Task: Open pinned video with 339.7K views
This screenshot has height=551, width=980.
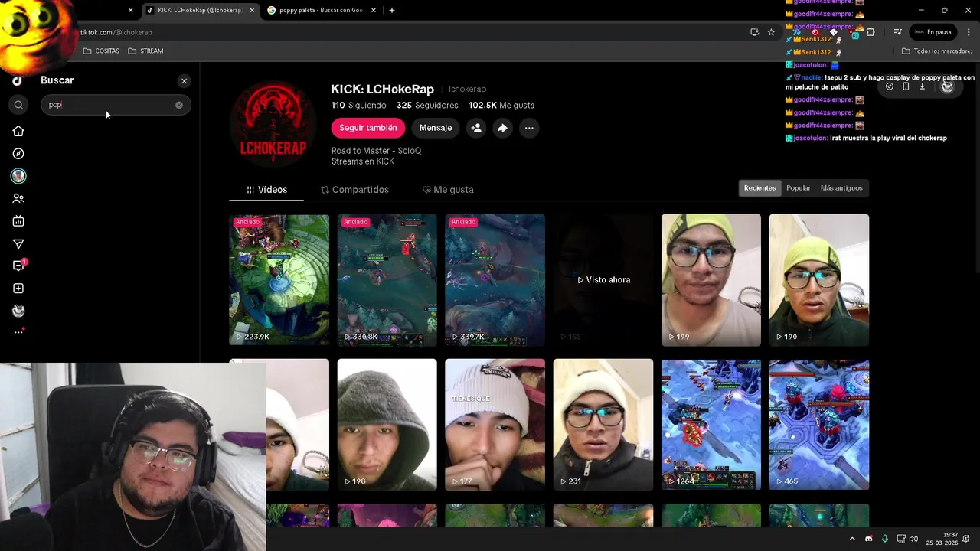Action: click(495, 280)
